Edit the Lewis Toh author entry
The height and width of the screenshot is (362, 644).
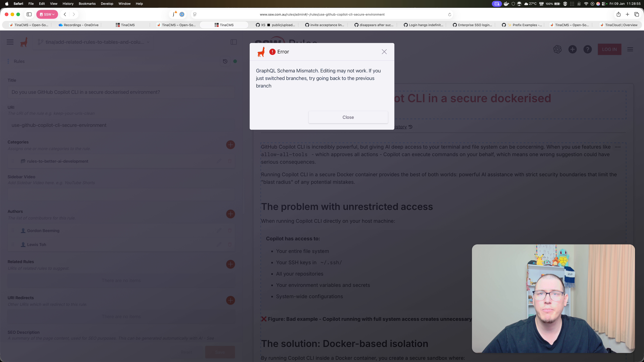click(x=219, y=244)
